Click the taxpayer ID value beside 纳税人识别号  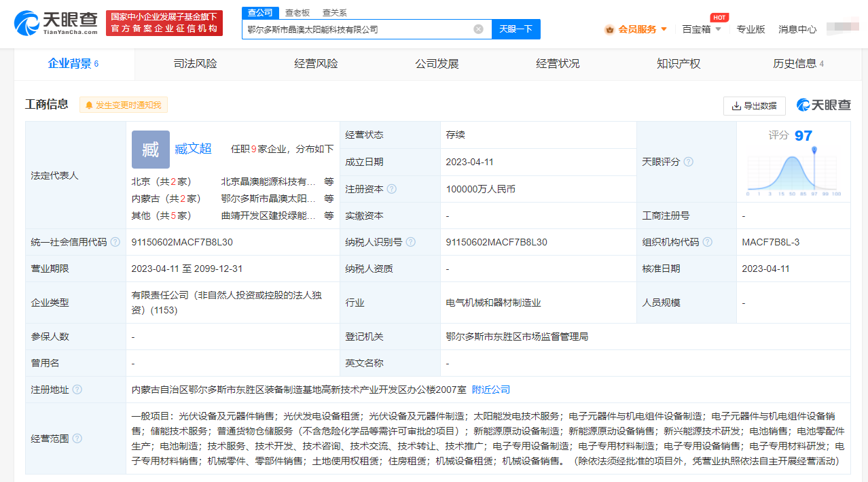[496, 242]
